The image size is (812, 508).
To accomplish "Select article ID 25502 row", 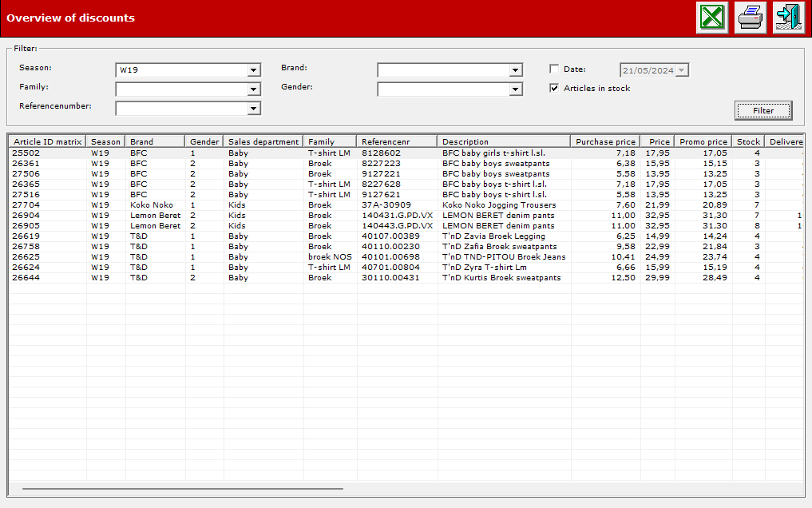I will point(406,153).
